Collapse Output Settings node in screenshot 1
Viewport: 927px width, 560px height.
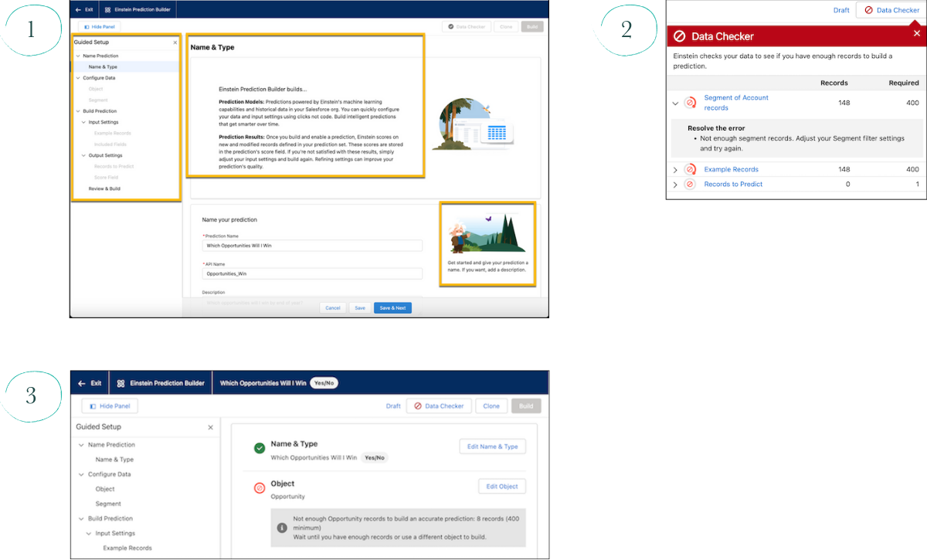pos(84,155)
